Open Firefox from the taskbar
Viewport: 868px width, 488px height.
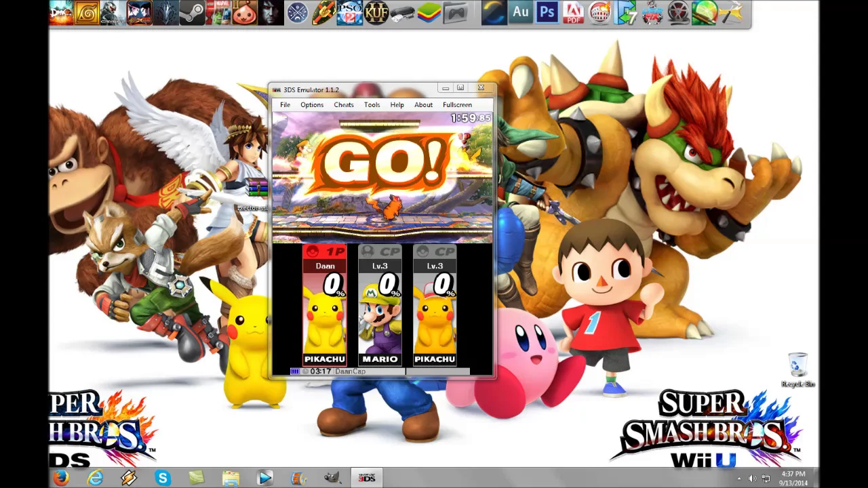click(x=61, y=478)
